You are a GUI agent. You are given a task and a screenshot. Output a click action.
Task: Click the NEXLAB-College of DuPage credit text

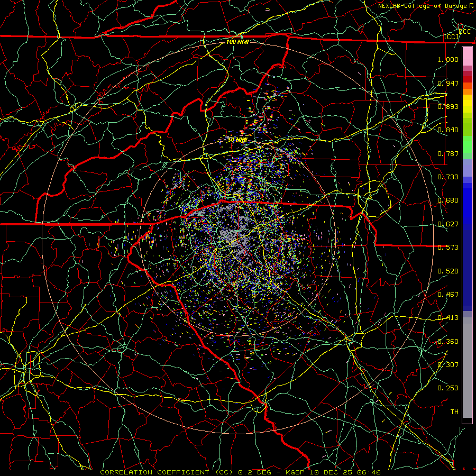422,6
